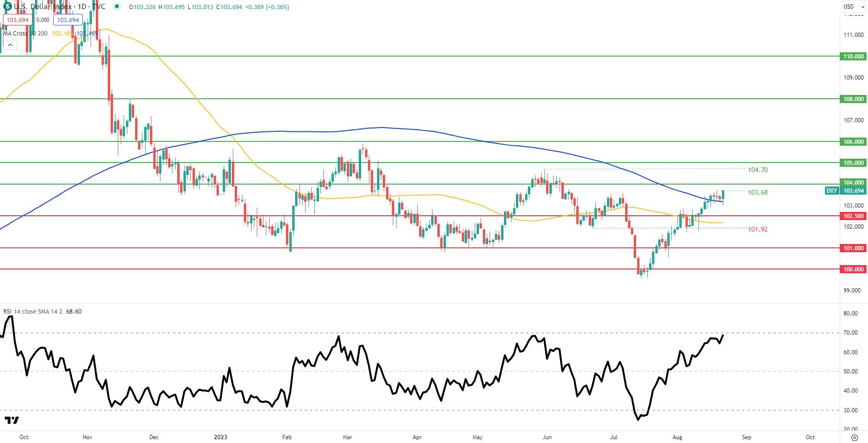Collapse the indicator legend with chevron button

[x=10, y=45]
